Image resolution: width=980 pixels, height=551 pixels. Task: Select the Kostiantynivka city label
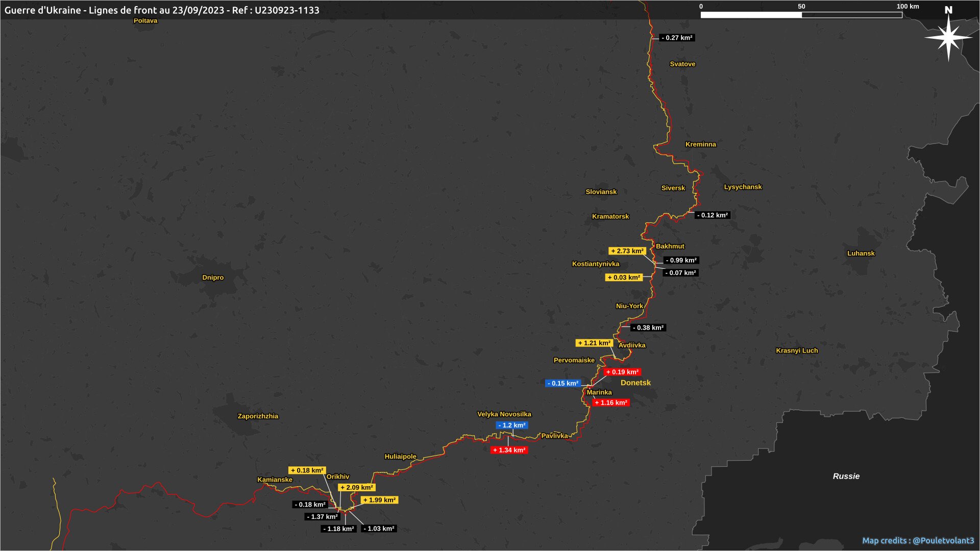[x=595, y=264]
